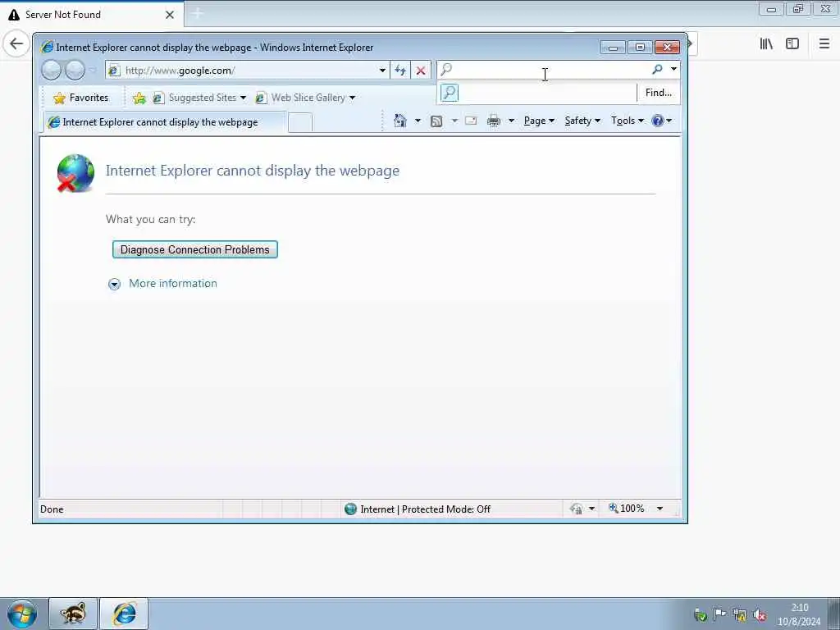Open the Help question mark menu
The height and width of the screenshot is (630, 840).
662,121
